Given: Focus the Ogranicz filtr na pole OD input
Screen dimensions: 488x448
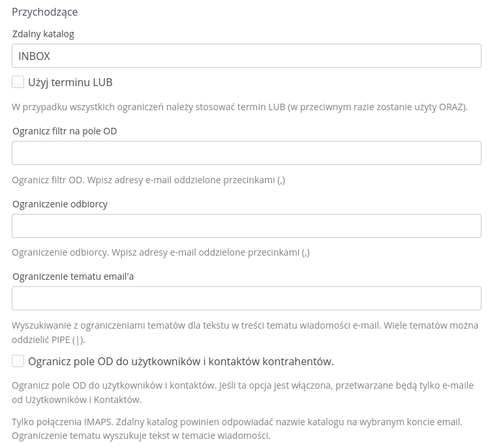Looking at the screenshot, I should [x=247, y=153].
